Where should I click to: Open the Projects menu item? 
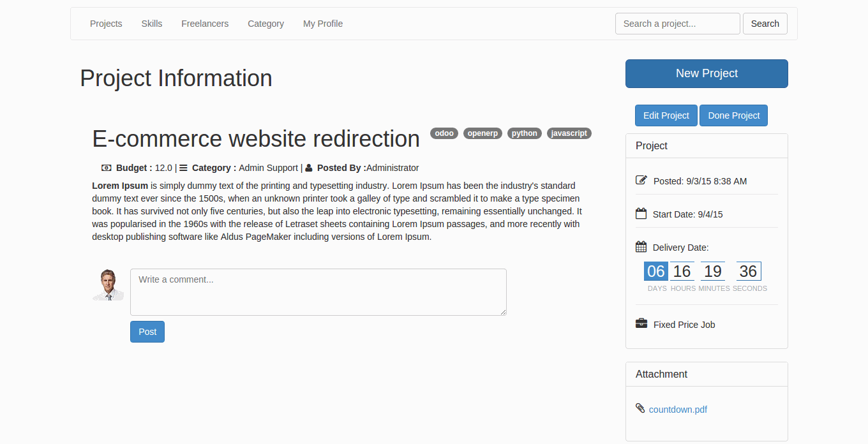[x=106, y=24]
